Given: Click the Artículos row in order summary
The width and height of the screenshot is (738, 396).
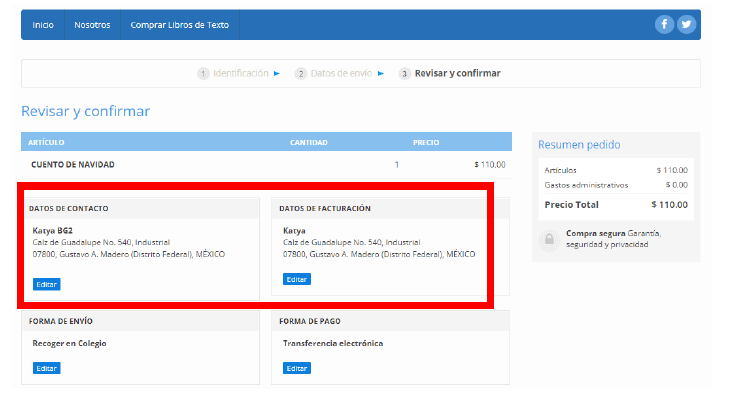Looking at the screenshot, I should (x=616, y=170).
